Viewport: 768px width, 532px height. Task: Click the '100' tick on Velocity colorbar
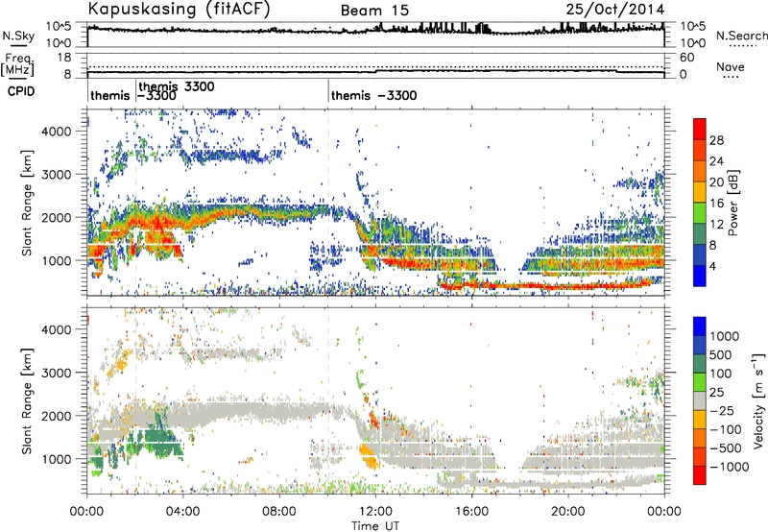[x=720, y=374]
